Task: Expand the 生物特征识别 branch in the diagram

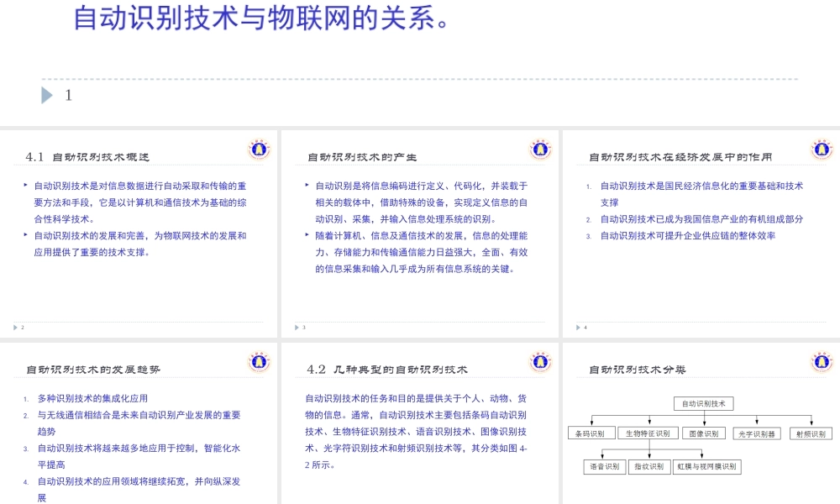Action: tap(649, 433)
